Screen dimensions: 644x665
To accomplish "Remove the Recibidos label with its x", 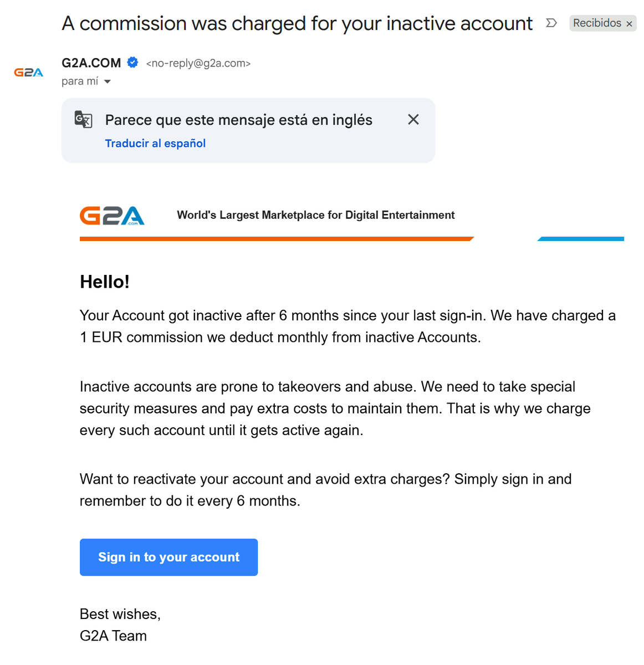I will coord(629,24).
